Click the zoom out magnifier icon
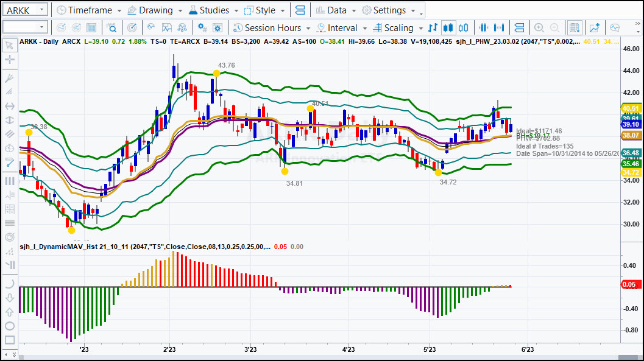 554,28
